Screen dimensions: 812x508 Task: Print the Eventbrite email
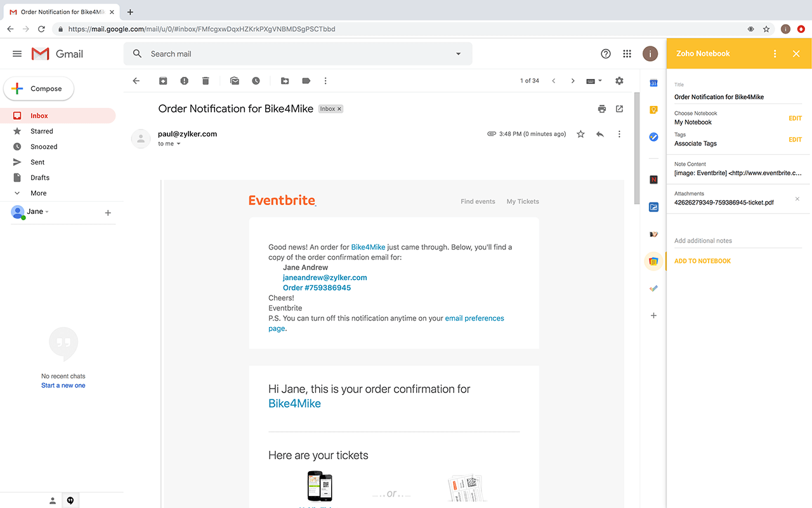click(601, 109)
